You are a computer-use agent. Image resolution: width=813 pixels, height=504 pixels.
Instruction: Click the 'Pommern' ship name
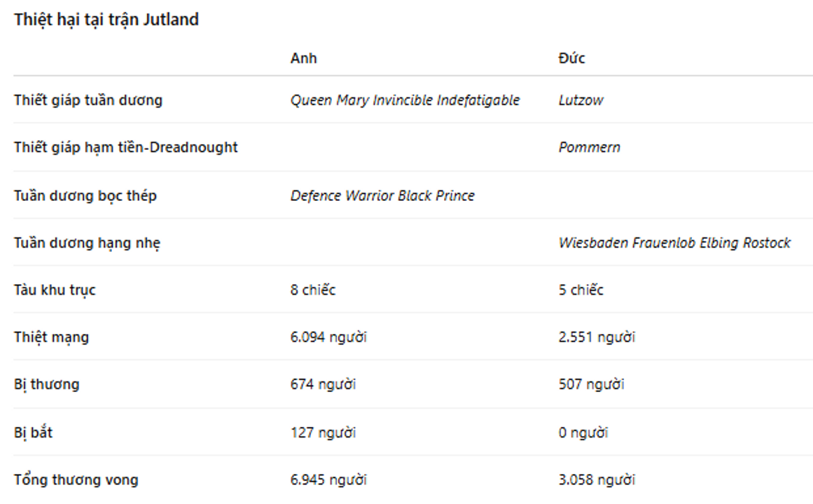(589, 148)
